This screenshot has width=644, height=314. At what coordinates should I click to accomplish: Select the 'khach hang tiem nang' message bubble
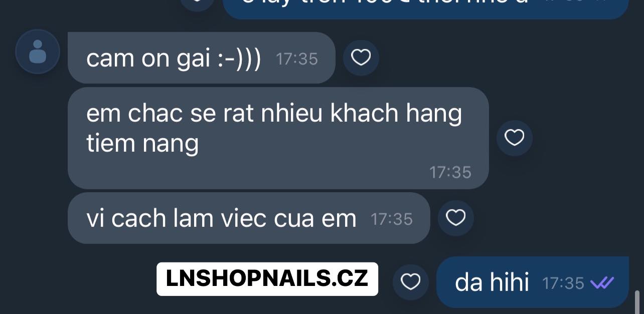click(x=278, y=138)
